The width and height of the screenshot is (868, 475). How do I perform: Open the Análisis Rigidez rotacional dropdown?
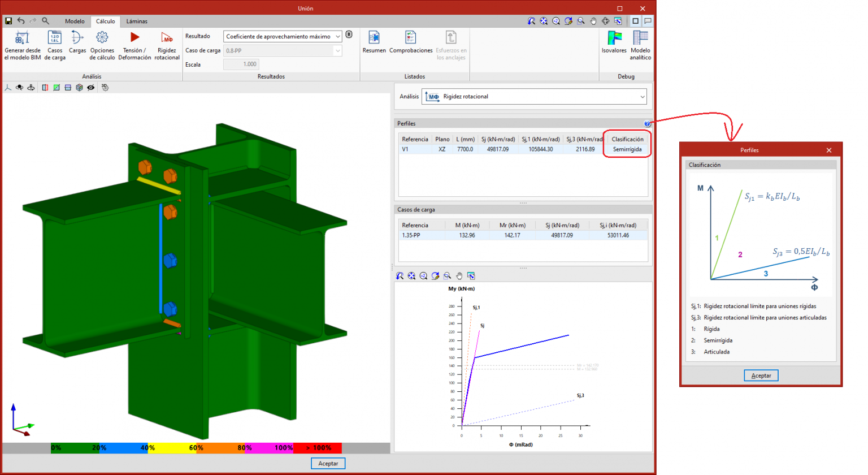[x=642, y=97]
